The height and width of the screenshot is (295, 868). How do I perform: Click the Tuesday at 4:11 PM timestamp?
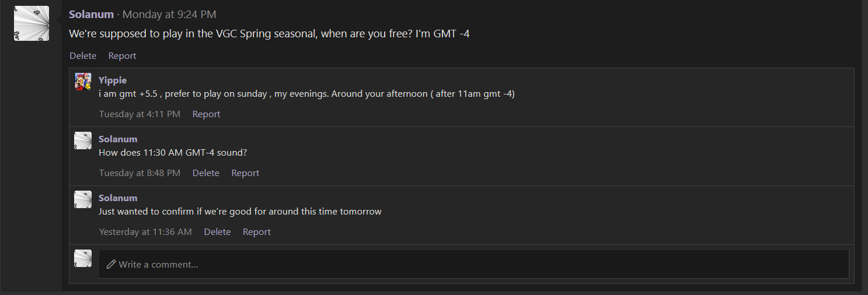pos(140,114)
